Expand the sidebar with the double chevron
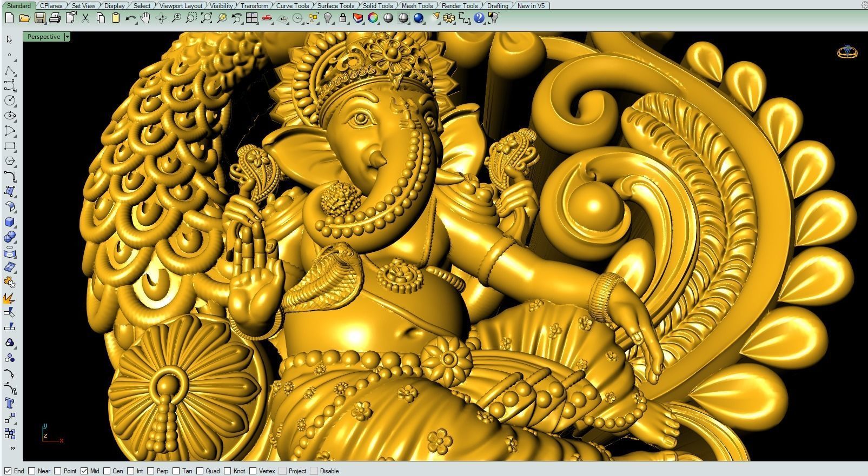 pos(12,448)
